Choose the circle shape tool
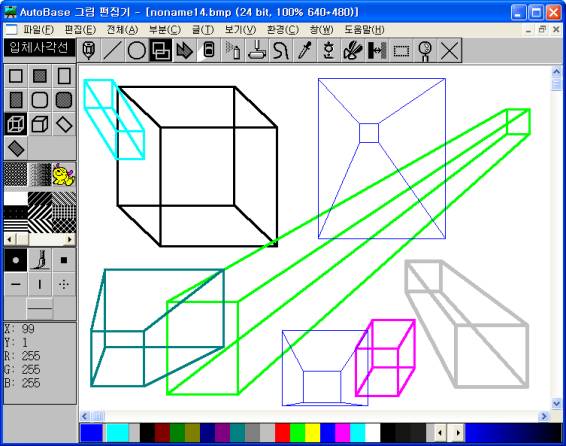The image size is (566, 446). coord(137,51)
